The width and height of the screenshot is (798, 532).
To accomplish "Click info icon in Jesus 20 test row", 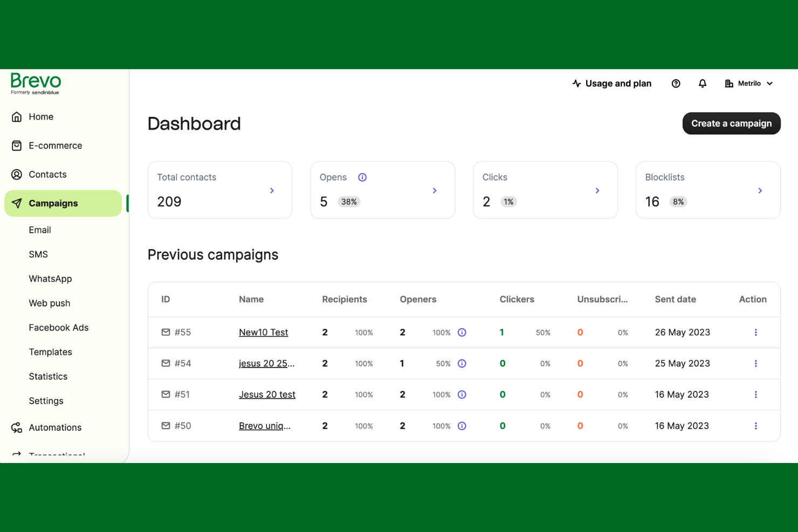I will [462, 395].
